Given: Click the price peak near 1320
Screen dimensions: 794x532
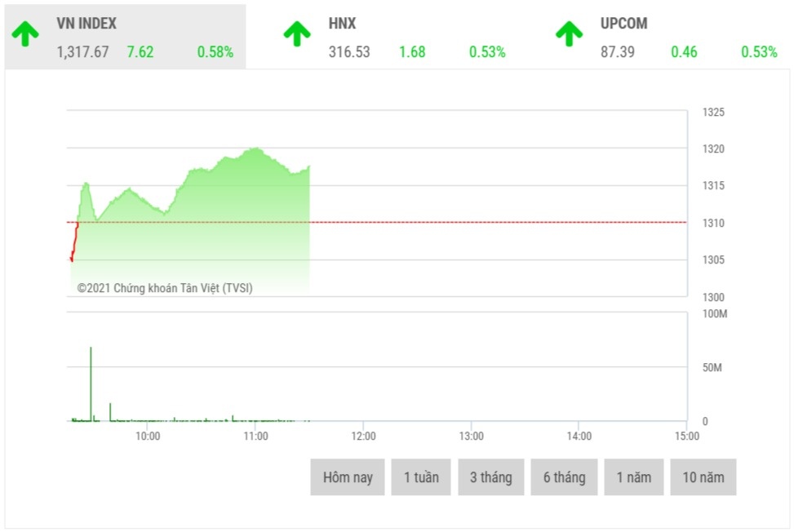Looking at the screenshot, I should click(x=255, y=149).
